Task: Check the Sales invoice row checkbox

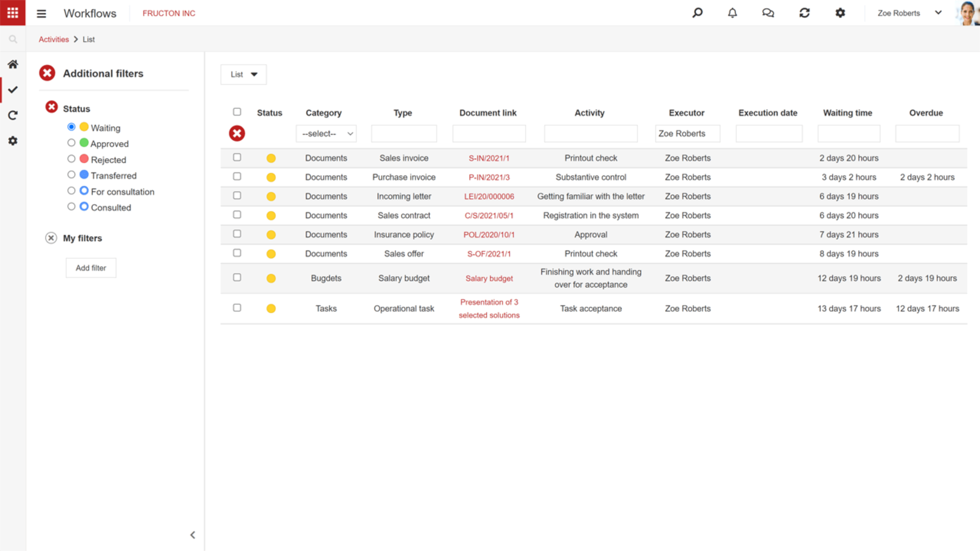Action: pyautogui.click(x=237, y=158)
